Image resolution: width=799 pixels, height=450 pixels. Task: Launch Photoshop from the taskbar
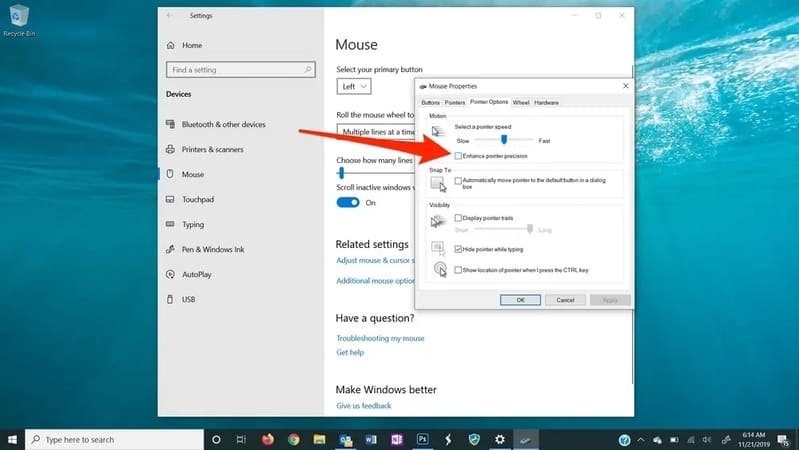pos(422,439)
